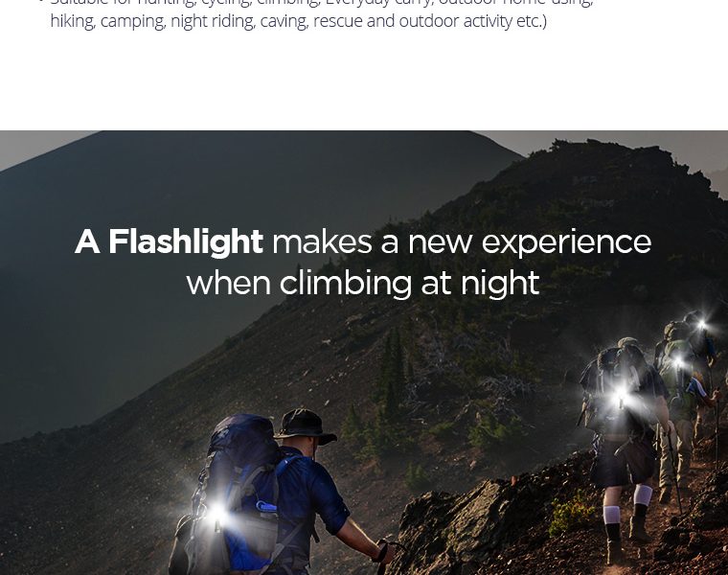Click the front hiker's brimmed hat
This screenshot has height=575, width=728.
[306, 425]
